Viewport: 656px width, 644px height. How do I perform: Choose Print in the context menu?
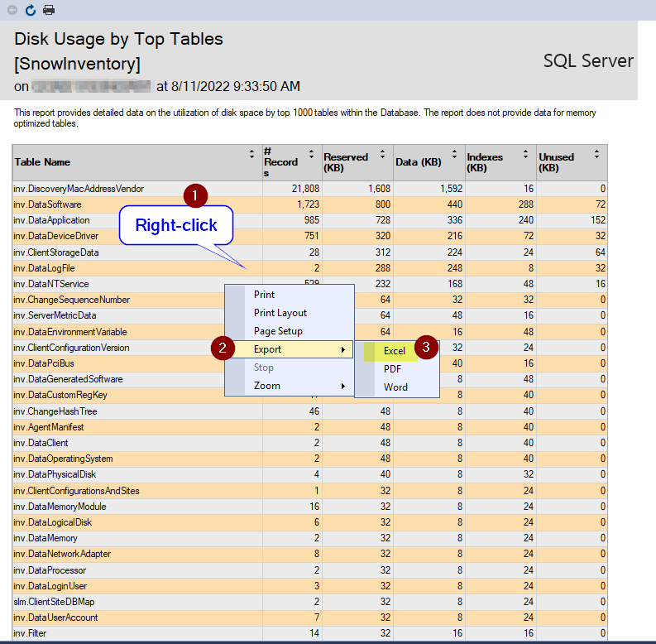(290, 295)
